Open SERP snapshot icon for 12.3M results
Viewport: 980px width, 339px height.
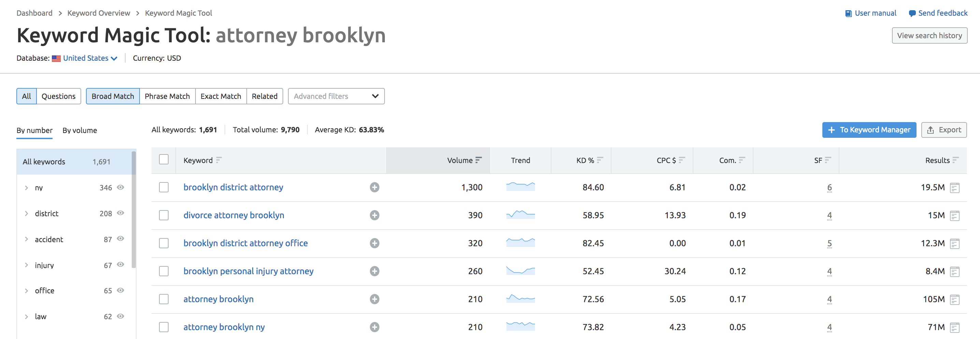click(954, 244)
